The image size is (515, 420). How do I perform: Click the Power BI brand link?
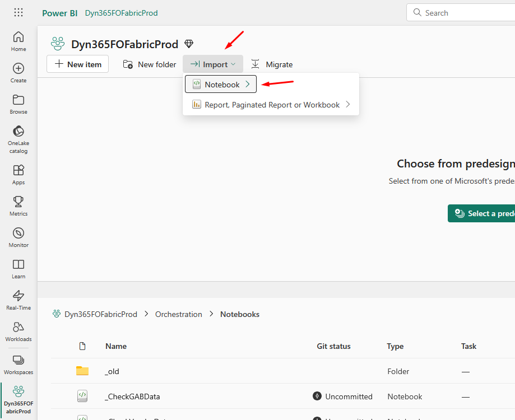pyautogui.click(x=60, y=13)
